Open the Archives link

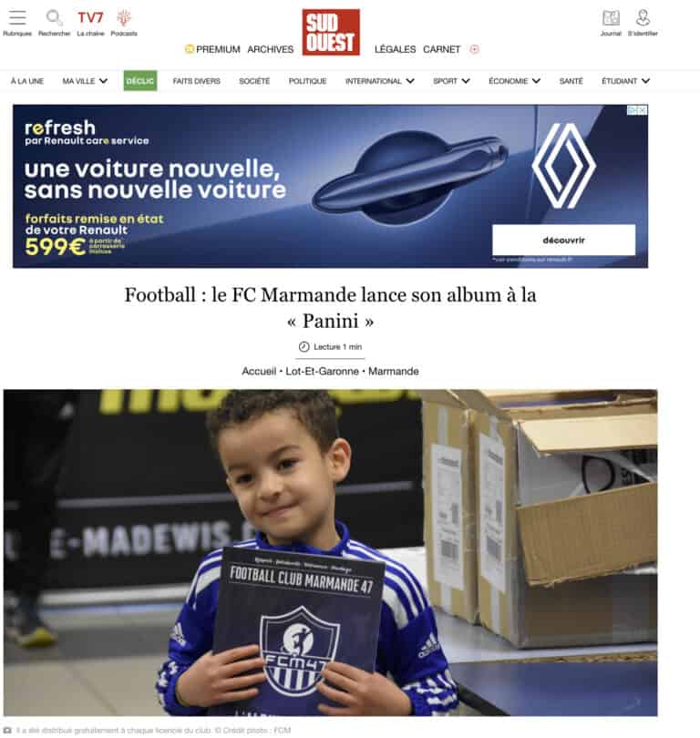[270, 49]
